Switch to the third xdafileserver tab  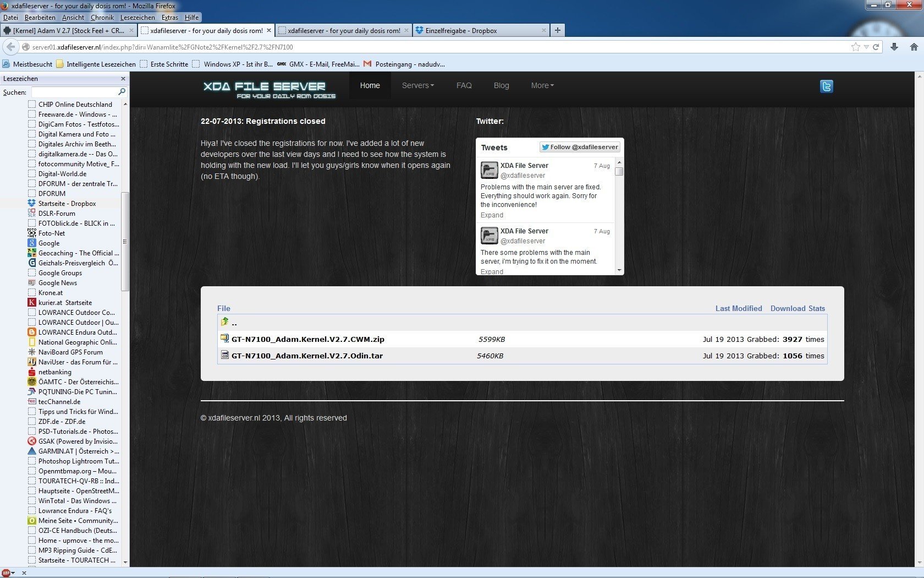[x=343, y=30]
